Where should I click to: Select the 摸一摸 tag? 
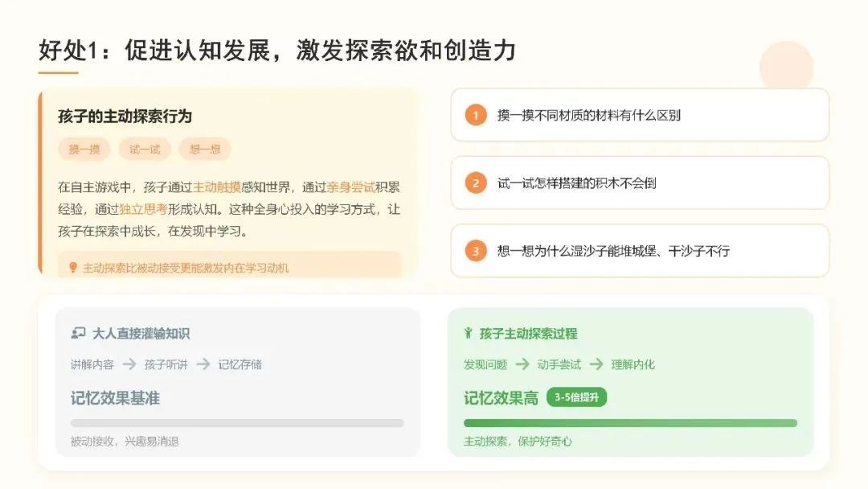point(84,149)
